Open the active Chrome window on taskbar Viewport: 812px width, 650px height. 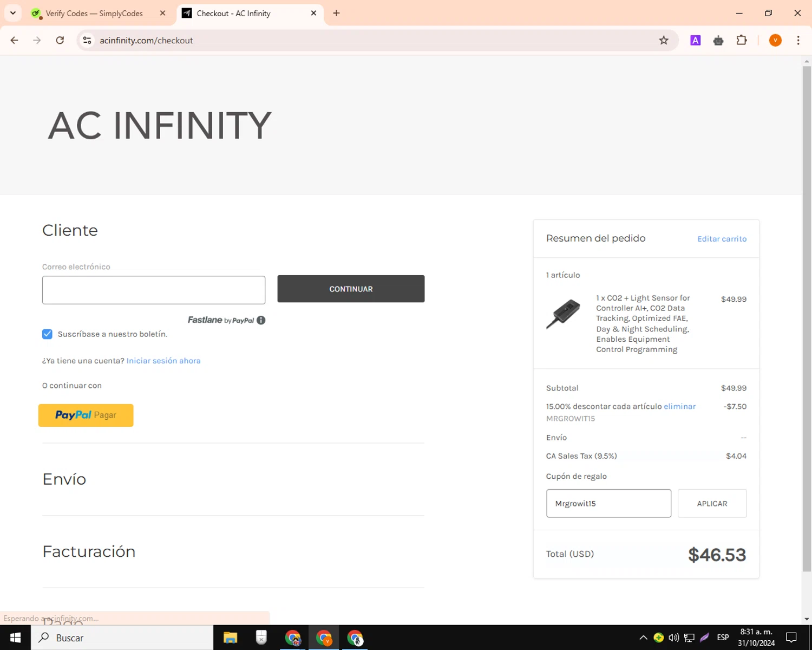[x=324, y=638]
